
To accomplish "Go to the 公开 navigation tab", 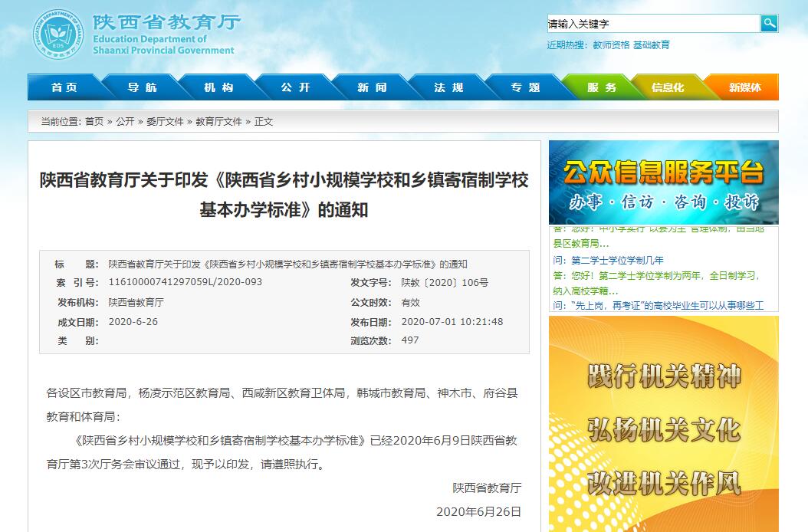I will coord(295,87).
